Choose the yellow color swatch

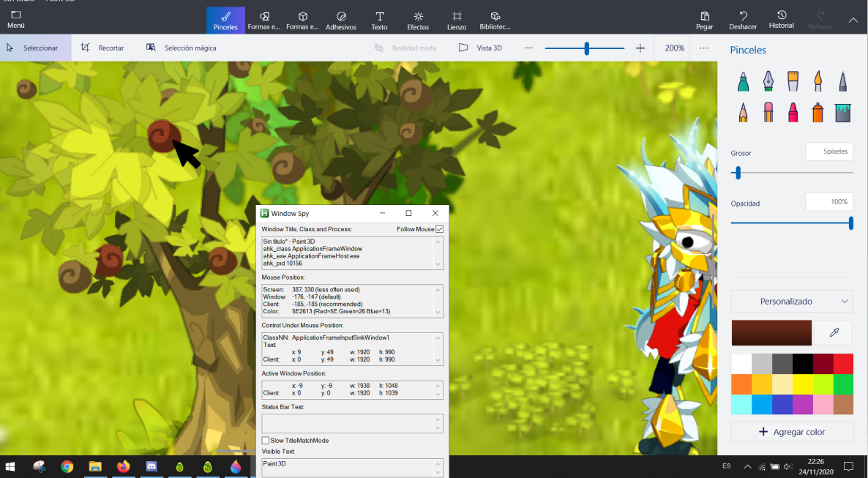coord(803,384)
